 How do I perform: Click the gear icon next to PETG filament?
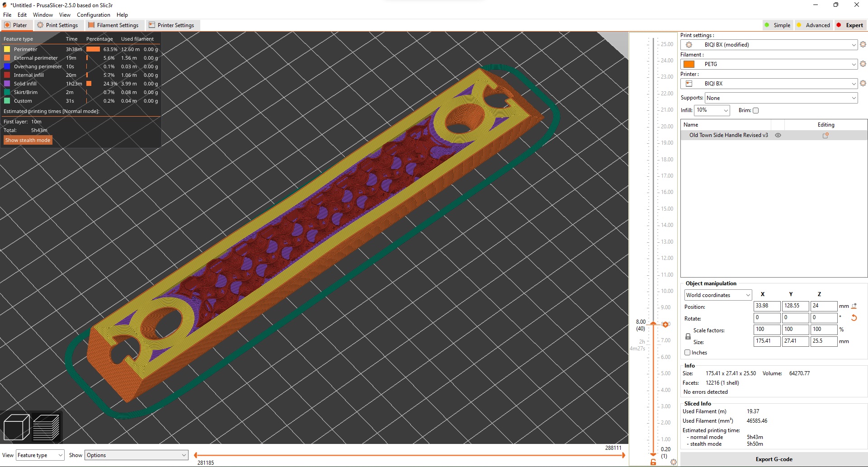tap(863, 64)
